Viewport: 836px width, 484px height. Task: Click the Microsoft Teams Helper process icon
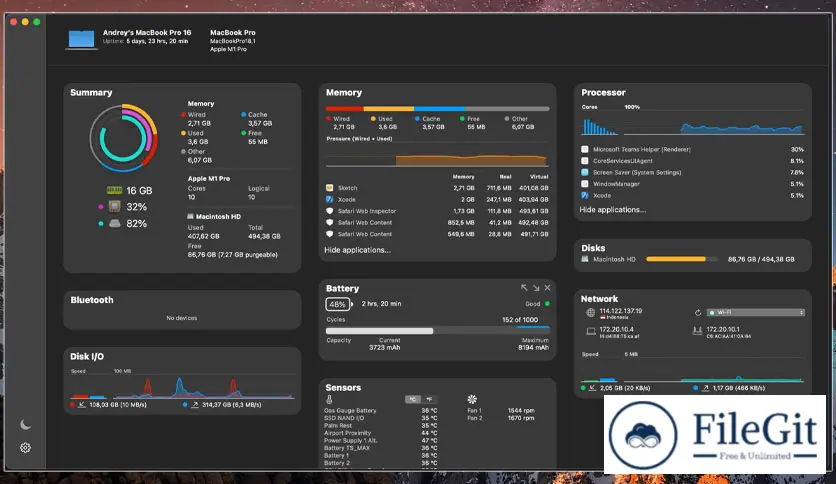(x=585, y=149)
